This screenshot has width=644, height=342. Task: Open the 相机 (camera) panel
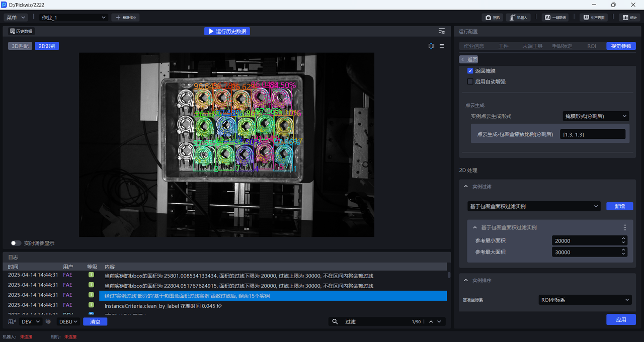point(493,18)
